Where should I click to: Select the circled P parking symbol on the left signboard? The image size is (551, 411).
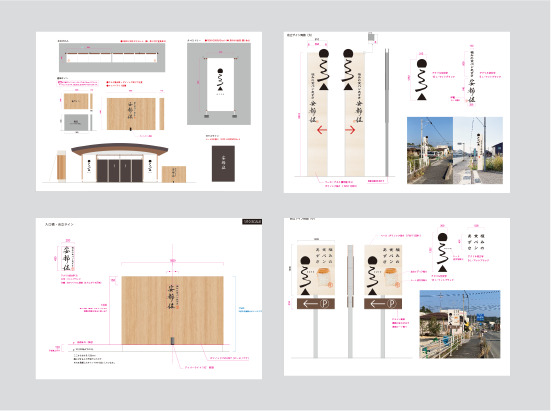(x=324, y=304)
